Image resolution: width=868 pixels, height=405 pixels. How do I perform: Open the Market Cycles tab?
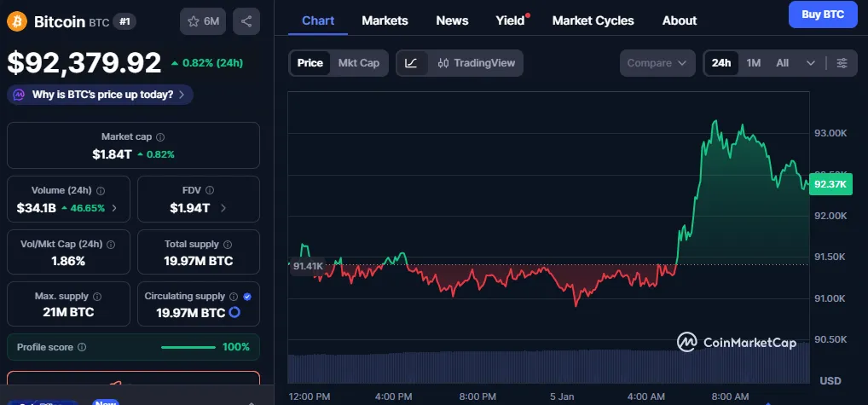point(593,20)
